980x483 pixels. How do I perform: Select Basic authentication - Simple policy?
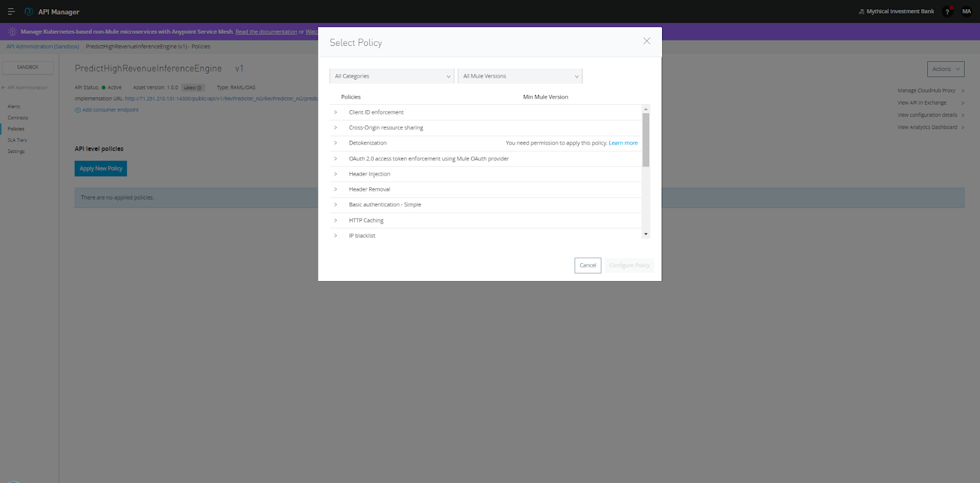pos(385,204)
